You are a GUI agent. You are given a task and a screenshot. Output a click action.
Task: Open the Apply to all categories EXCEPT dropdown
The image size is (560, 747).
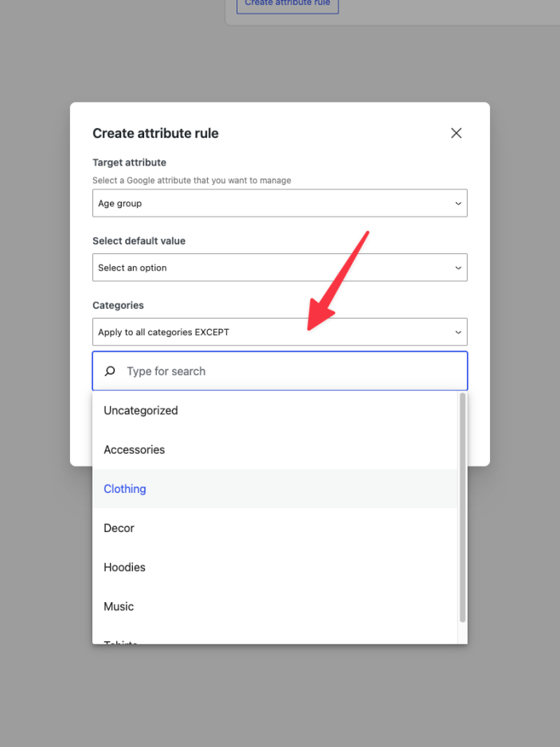(280, 332)
